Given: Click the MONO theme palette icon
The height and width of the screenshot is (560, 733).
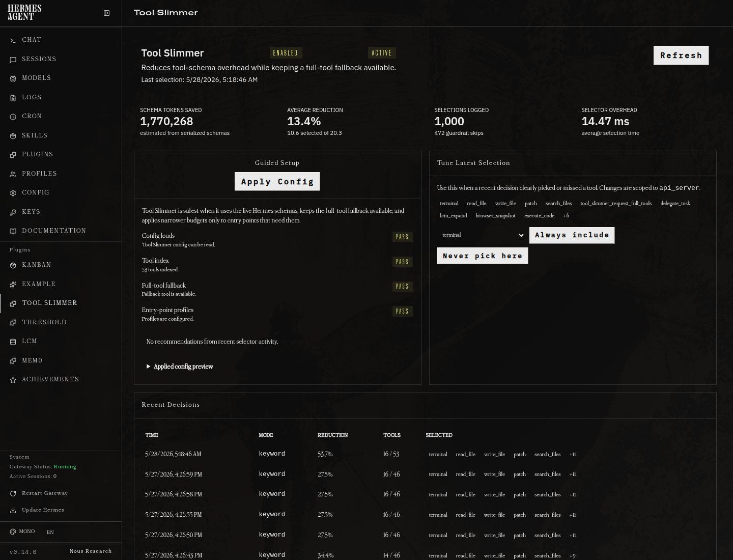Looking at the screenshot, I should tap(13, 531).
